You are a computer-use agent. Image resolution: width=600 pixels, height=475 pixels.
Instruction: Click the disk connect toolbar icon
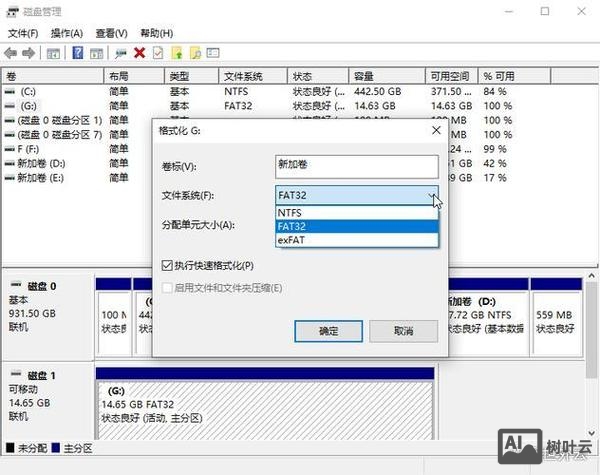(x=121, y=53)
